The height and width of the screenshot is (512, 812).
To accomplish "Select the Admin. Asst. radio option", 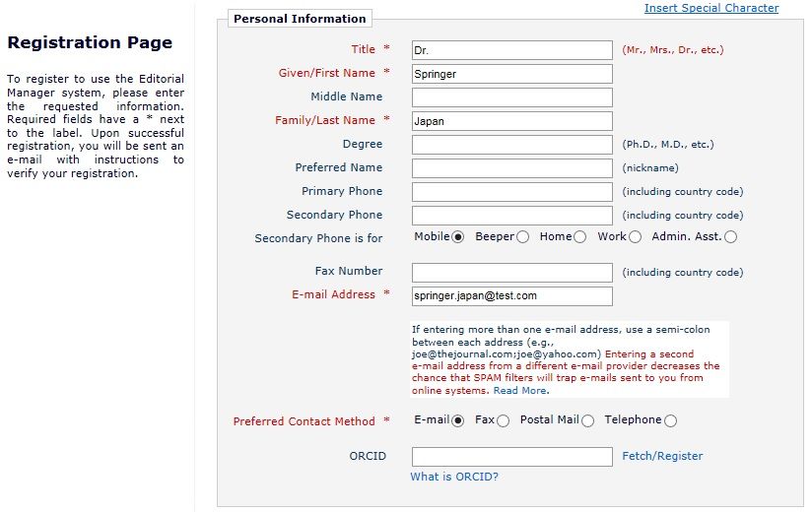I will [x=730, y=237].
